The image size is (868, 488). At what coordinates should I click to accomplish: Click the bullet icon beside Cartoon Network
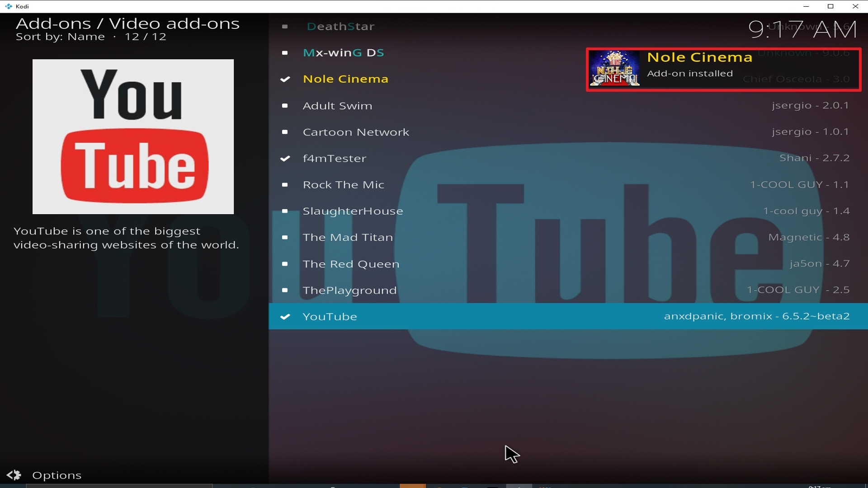pyautogui.click(x=285, y=132)
